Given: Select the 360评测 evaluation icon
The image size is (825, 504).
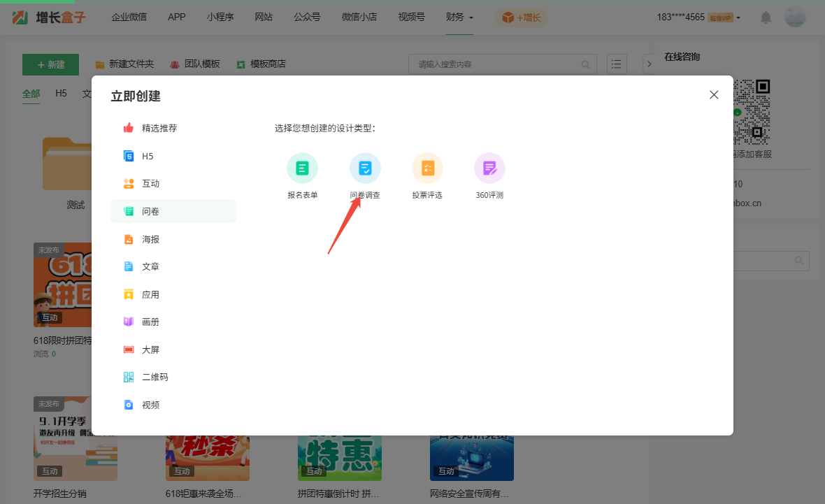Looking at the screenshot, I should pyautogui.click(x=489, y=168).
